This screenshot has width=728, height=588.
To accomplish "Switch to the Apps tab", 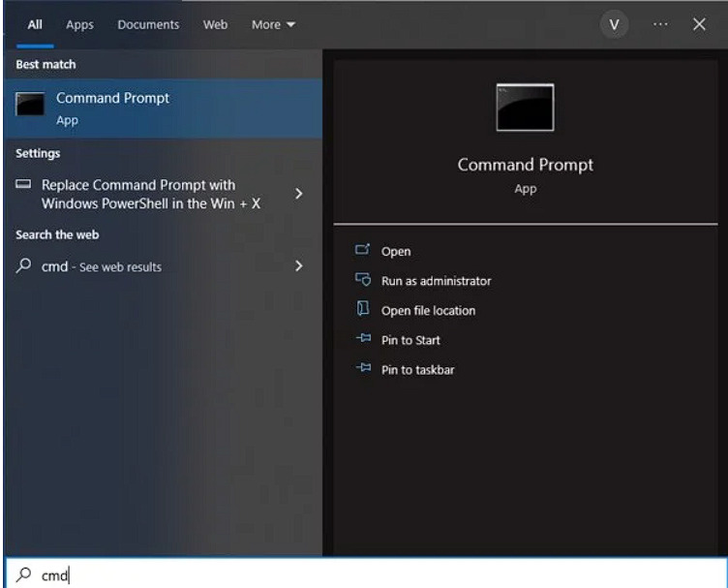I will (79, 25).
